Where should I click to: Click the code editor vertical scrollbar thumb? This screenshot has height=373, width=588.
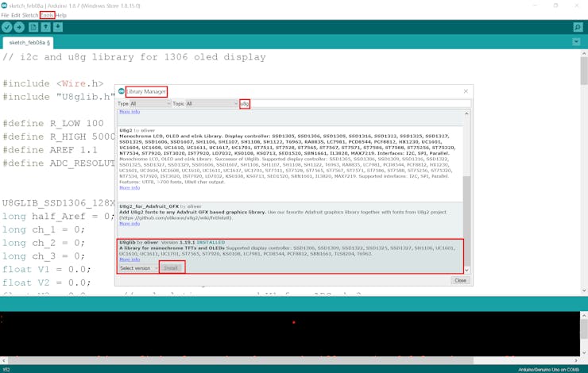[x=584, y=71]
